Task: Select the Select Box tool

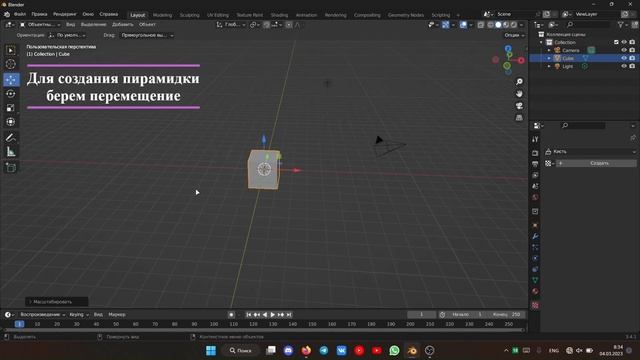Action: coord(11,50)
